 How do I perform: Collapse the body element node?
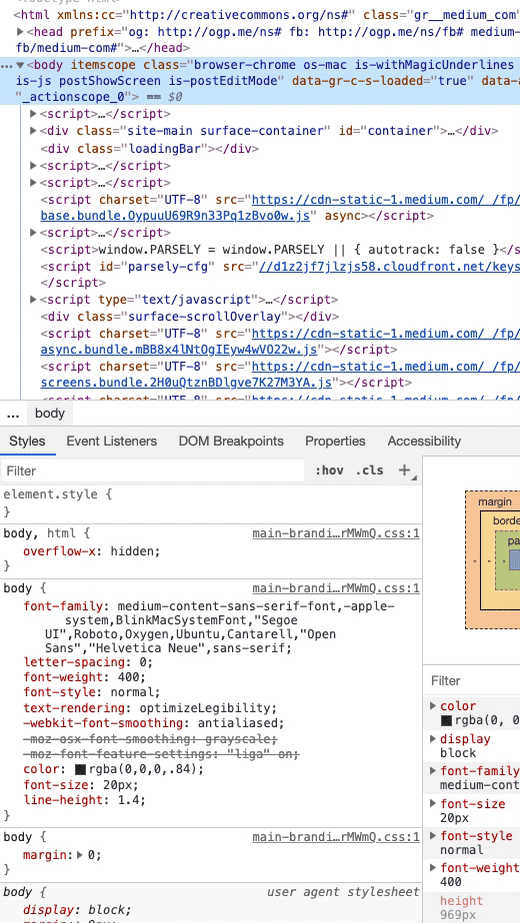tap(20, 65)
